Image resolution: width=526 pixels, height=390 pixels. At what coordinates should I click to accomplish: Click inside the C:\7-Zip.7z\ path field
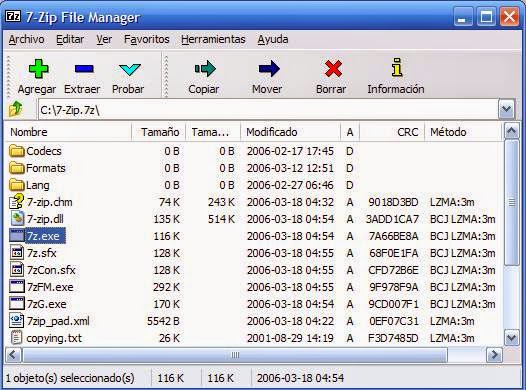pyautogui.click(x=268, y=110)
